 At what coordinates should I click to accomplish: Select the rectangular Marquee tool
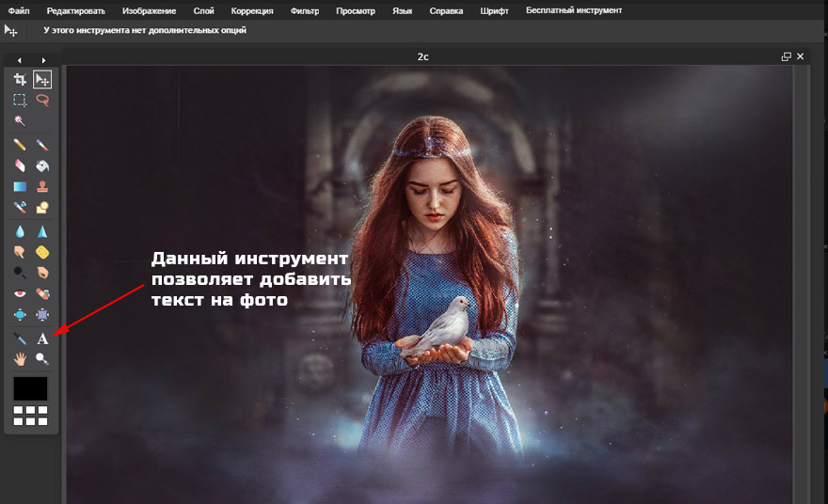(x=20, y=101)
